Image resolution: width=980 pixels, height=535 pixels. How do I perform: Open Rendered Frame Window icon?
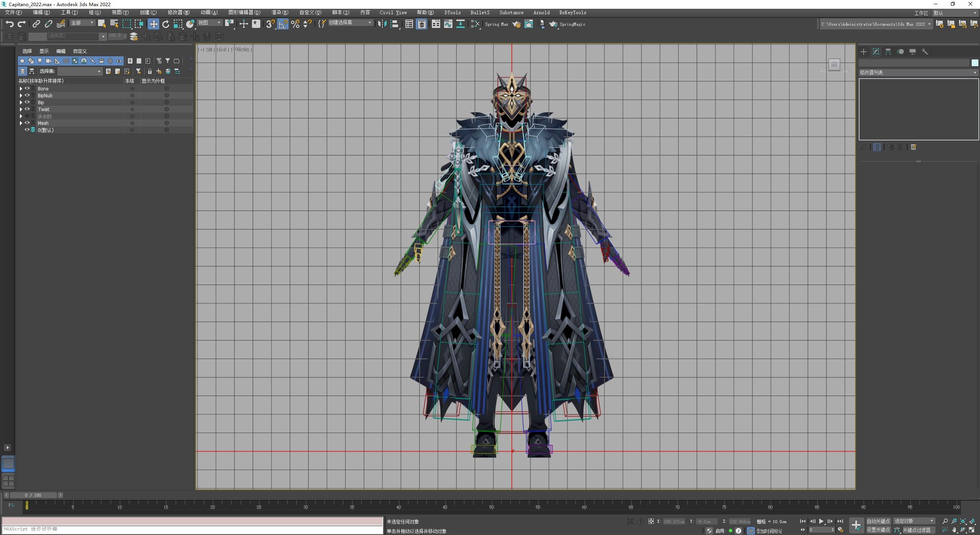(x=529, y=24)
